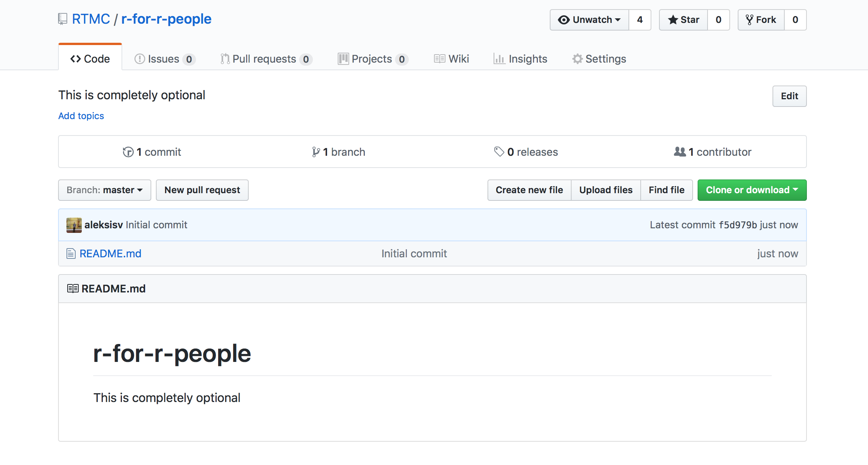Click the stargazers count next to Star
Screen dimensions: 868x465
[719, 20]
